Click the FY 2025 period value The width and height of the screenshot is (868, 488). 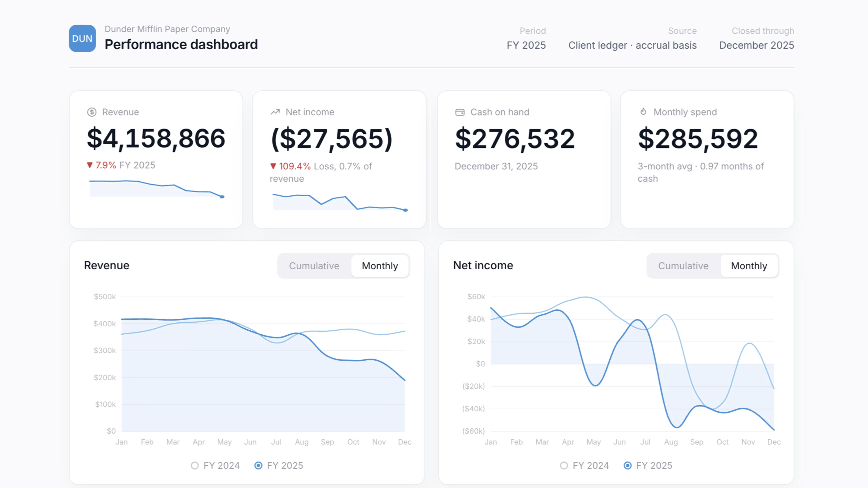[526, 45]
